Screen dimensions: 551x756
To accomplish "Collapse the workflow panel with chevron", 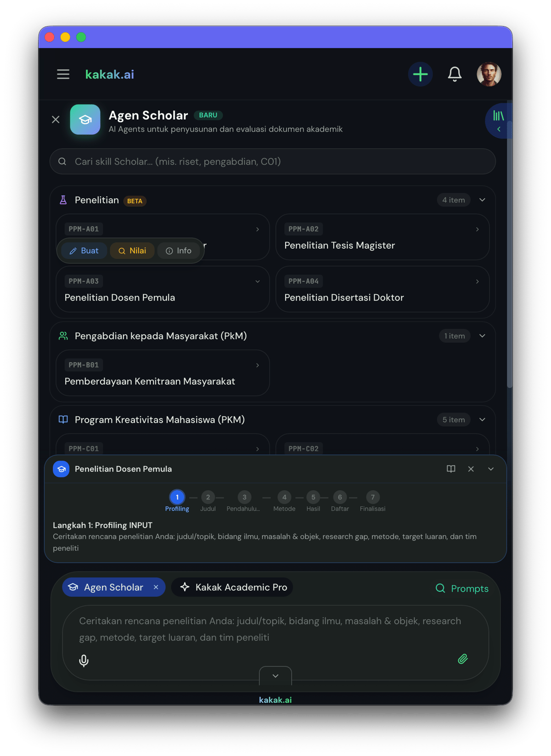I will (x=491, y=469).
